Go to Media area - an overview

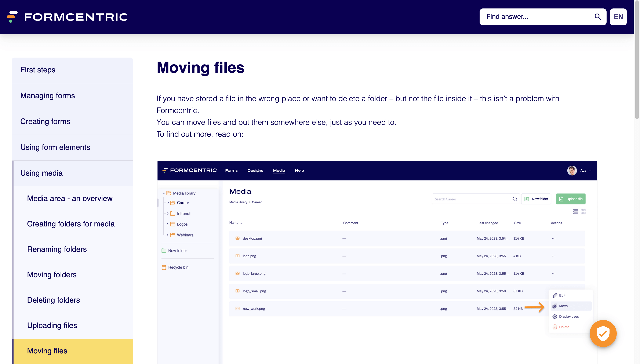click(x=70, y=199)
